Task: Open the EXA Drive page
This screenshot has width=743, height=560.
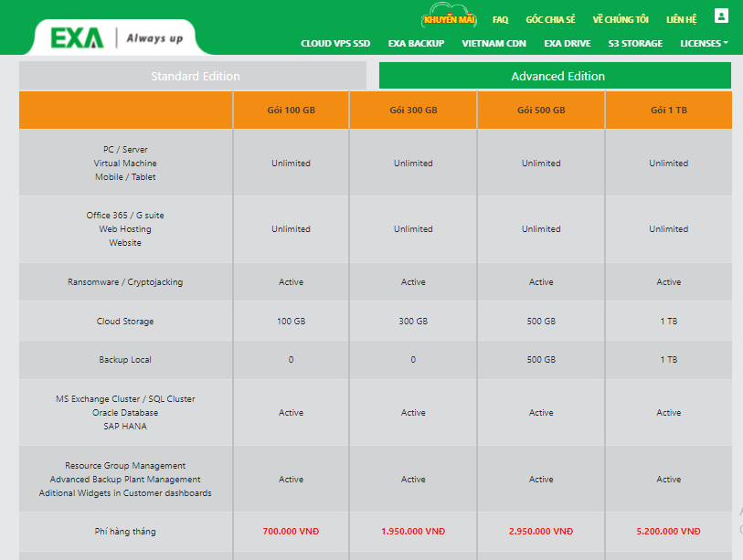Action: click(x=568, y=43)
